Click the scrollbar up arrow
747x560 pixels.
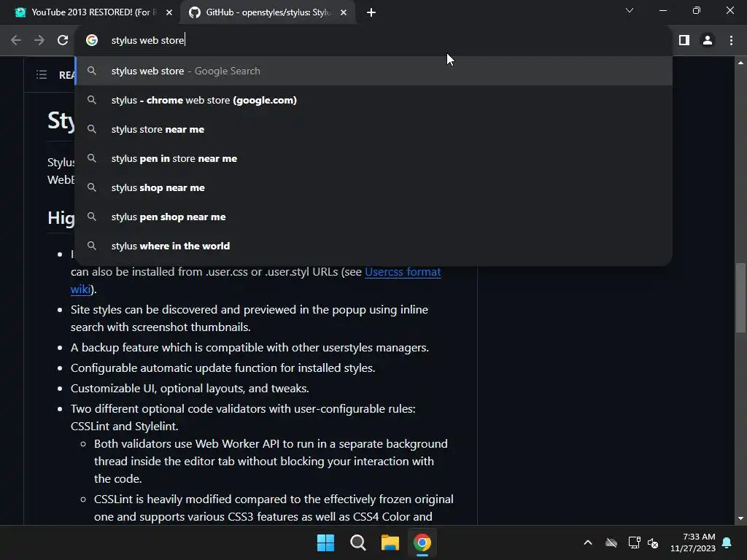point(740,63)
